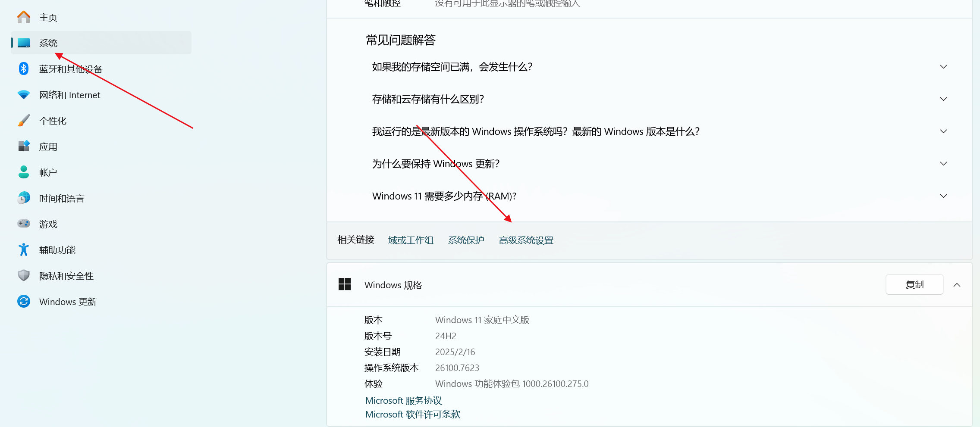The width and height of the screenshot is (980, 427).
Task: Click the install date 2025/2/16
Action: [x=455, y=352]
